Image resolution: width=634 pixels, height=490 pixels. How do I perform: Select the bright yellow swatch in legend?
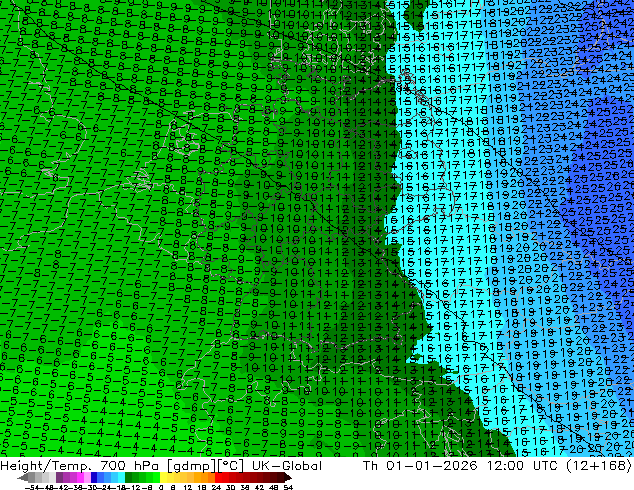163,478
